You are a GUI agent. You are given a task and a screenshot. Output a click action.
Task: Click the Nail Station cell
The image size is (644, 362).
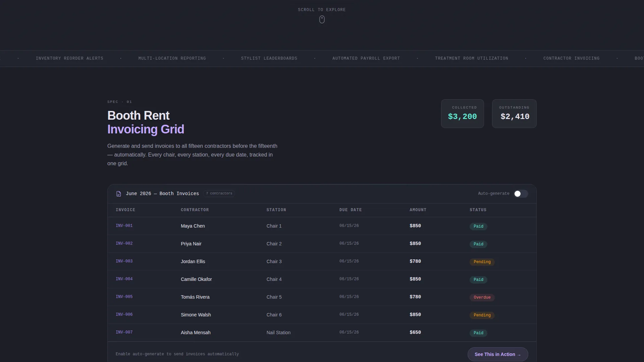pos(278,333)
